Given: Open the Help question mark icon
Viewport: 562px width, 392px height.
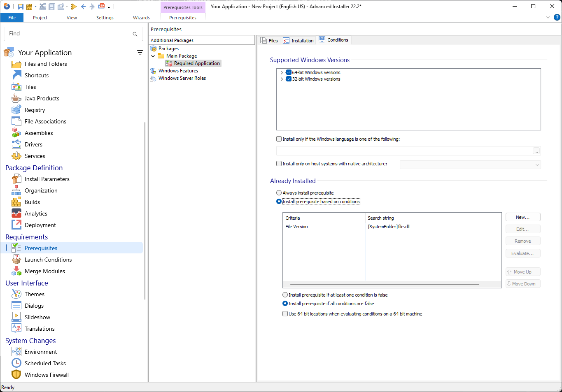Looking at the screenshot, I should [557, 17].
